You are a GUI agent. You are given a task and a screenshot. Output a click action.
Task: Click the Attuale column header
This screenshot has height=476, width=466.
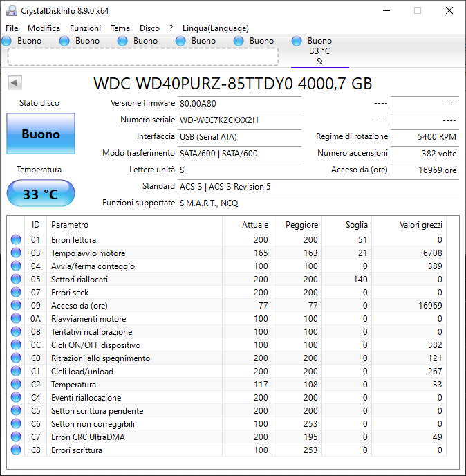tap(248, 225)
